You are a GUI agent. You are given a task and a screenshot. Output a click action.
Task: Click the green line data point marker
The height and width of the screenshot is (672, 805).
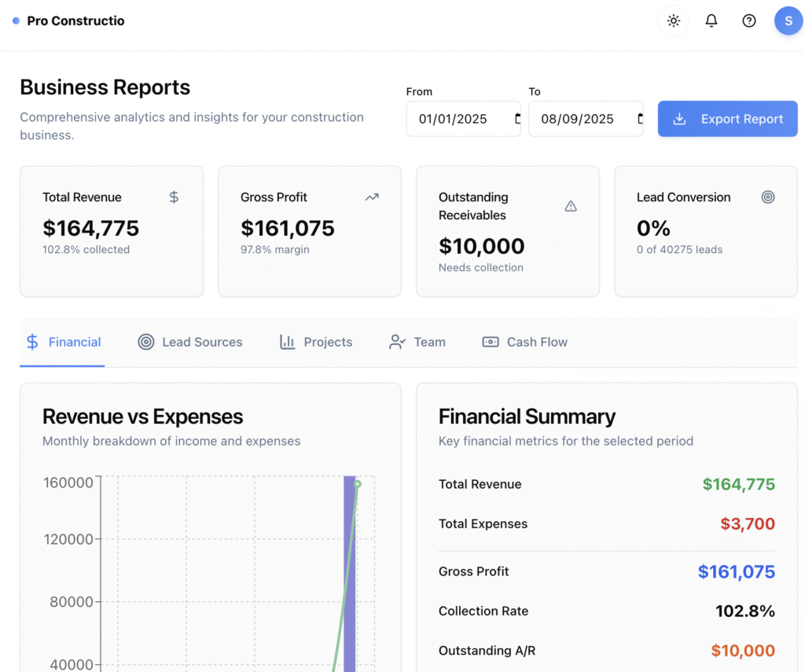[x=358, y=484]
